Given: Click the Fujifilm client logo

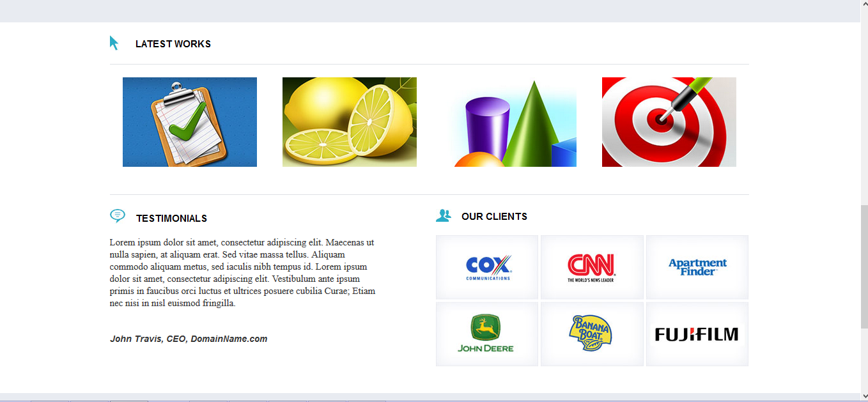Looking at the screenshot, I should coord(697,334).
